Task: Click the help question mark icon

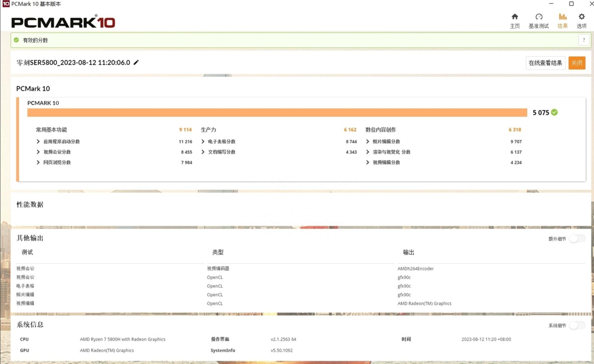Action: pyautogui.click(x=584, y=40)
